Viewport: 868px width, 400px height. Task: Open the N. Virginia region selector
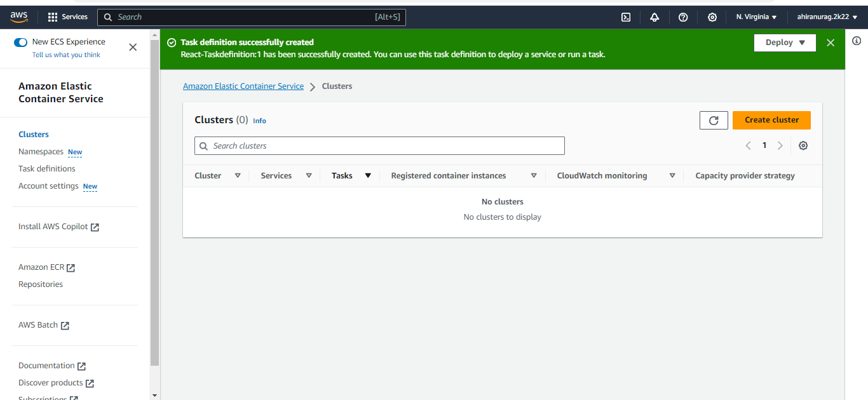click(x=756, y=17)
